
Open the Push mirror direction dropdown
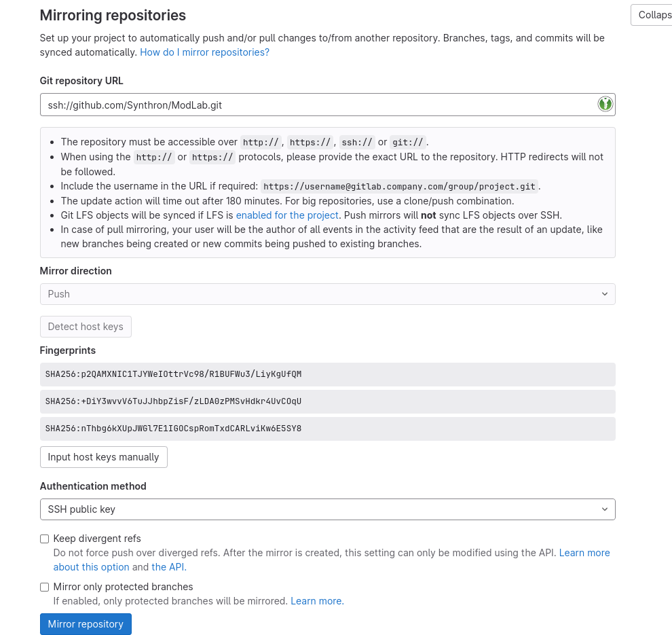327,294
